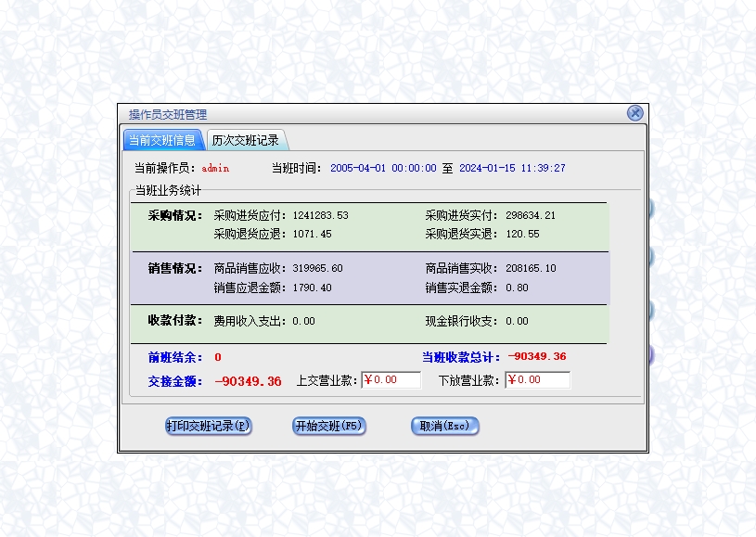Click the 打印交班记录(P) button

point(208,427)
